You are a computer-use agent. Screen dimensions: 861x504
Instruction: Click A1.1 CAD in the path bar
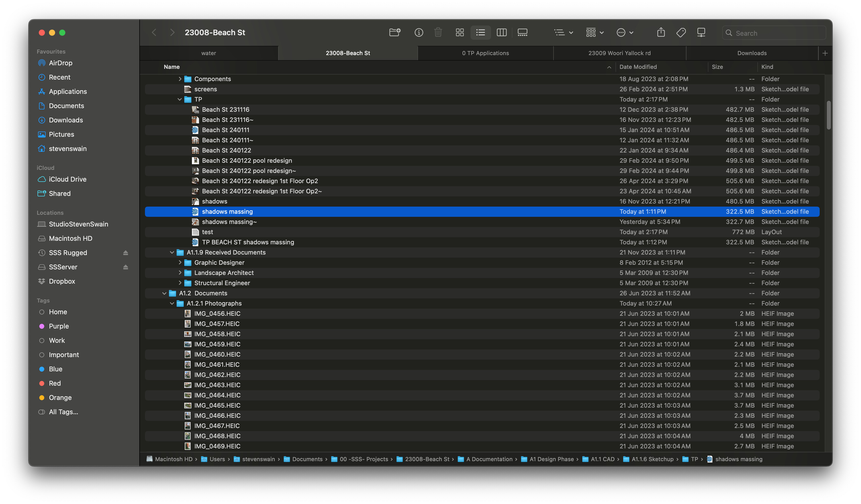(x=602, y=459)
